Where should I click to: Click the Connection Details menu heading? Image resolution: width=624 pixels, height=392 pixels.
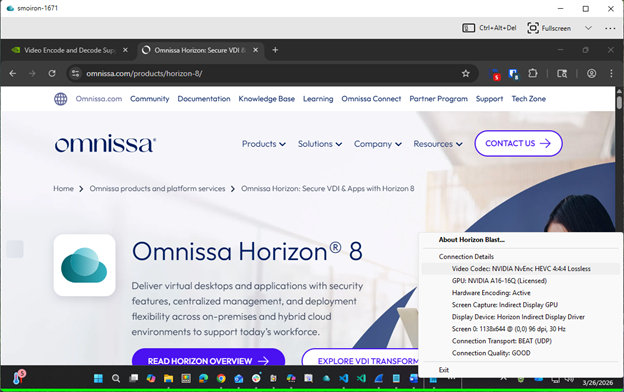pos(466,257)
